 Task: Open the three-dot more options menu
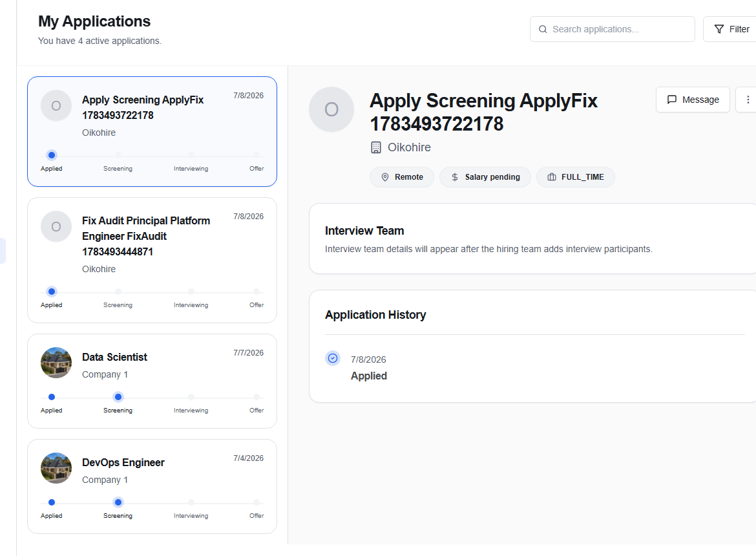(748, 100)
